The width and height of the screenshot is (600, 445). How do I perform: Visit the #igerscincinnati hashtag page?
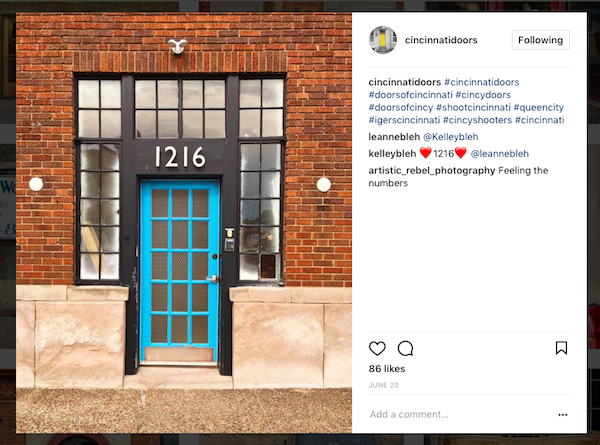click(404, 120)
